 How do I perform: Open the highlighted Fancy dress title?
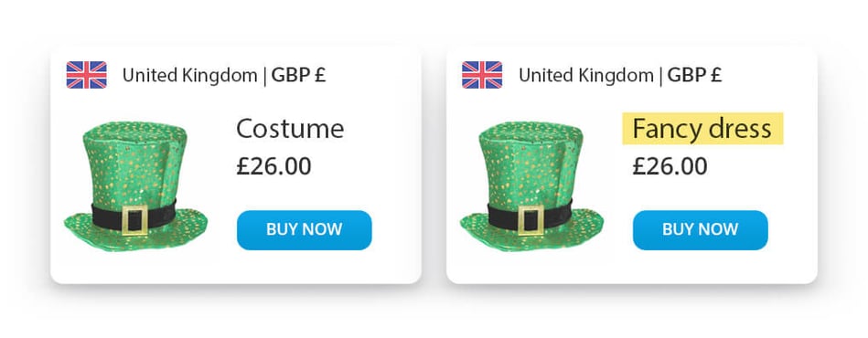pyautogui.click(x=702, y=129)
